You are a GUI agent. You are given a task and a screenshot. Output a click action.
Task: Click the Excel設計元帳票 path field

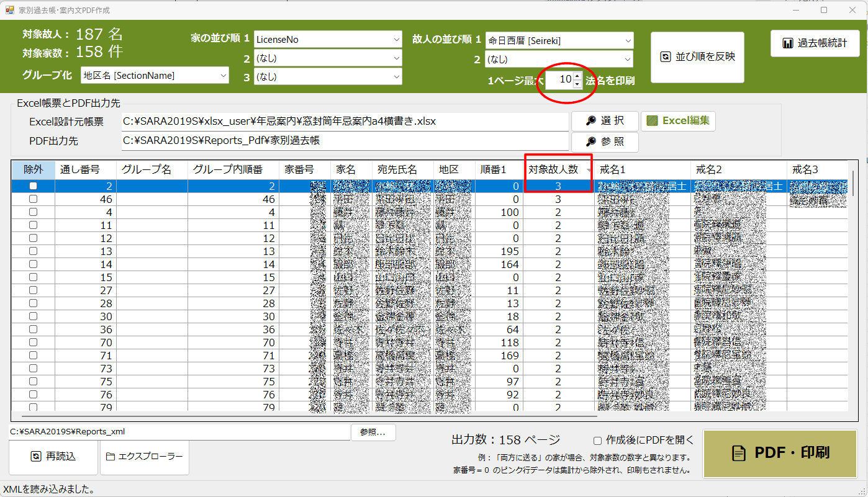tap(345, 122)
